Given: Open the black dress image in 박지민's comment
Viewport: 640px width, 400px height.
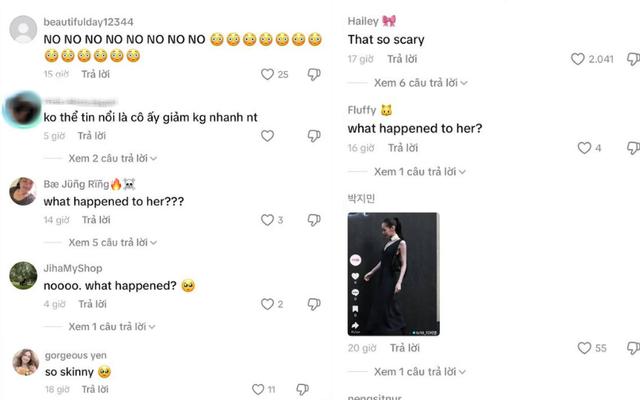Looking at the screenshot, I should point(393,274).
